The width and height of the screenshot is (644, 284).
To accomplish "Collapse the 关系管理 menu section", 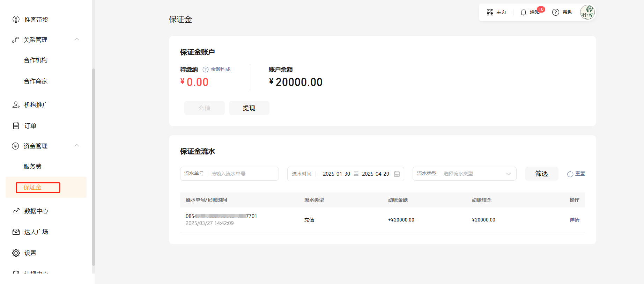I will tap(77, 39).
